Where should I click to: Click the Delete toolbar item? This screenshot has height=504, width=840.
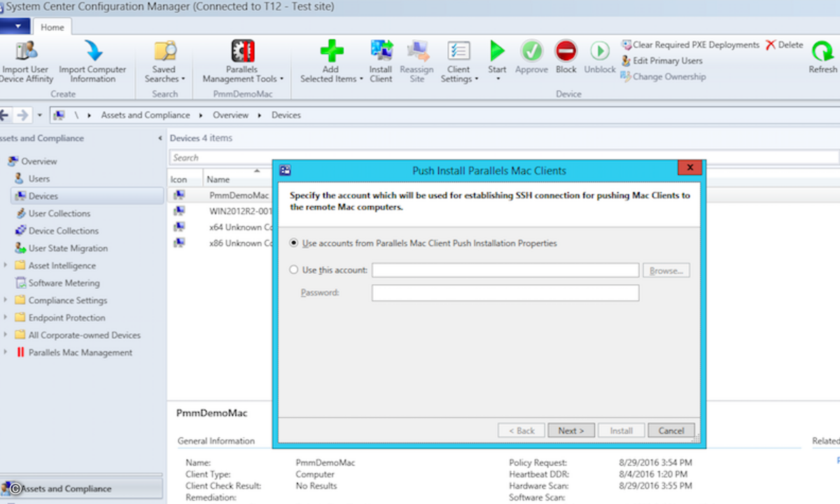tap(784, 45)
